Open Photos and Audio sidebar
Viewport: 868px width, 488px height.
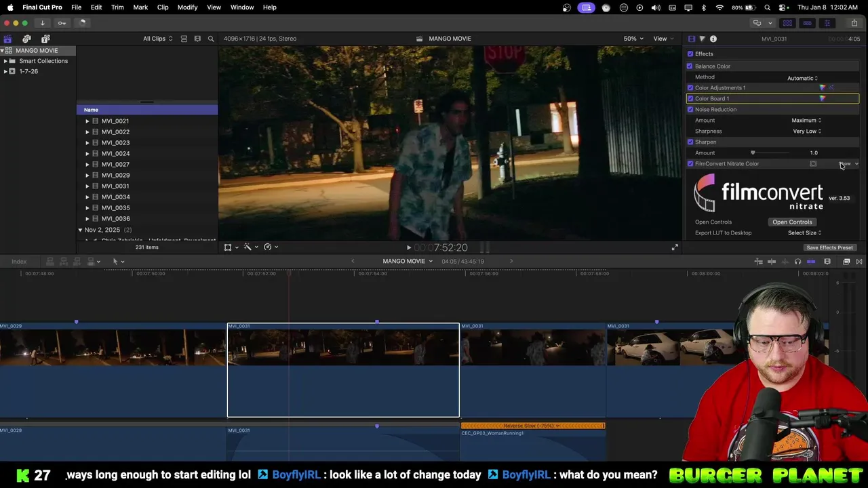click(x=26, y=39)
